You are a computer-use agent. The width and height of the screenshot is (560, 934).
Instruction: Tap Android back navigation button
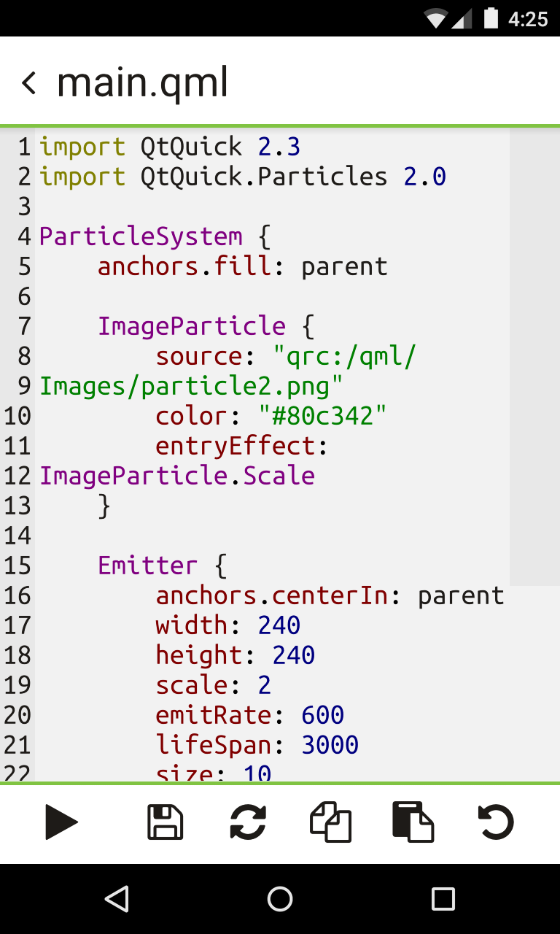point(117,899)
